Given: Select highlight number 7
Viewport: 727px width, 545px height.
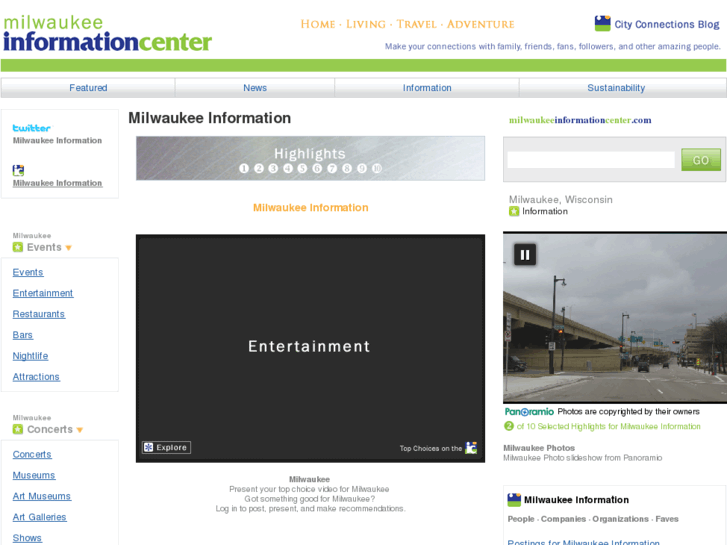Looking at the screenshot, I should (332, 168).
